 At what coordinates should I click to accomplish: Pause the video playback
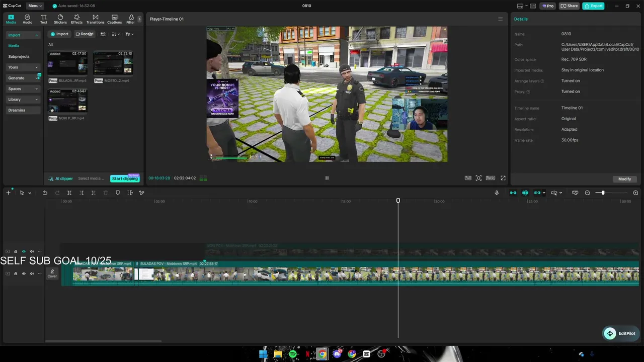(x=327, y=178)
